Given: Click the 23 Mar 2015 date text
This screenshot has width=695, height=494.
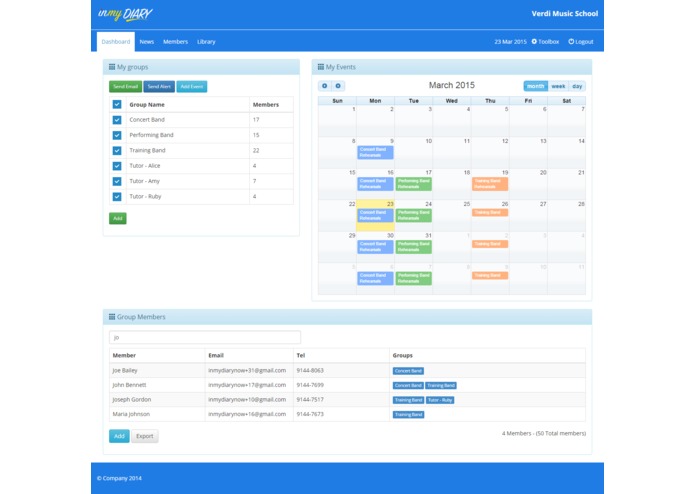Looking at the screenshot, I should click(510, 42).
